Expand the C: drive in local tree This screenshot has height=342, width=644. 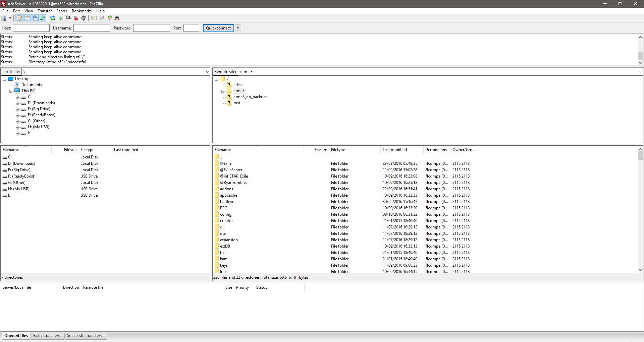(17, 97)
